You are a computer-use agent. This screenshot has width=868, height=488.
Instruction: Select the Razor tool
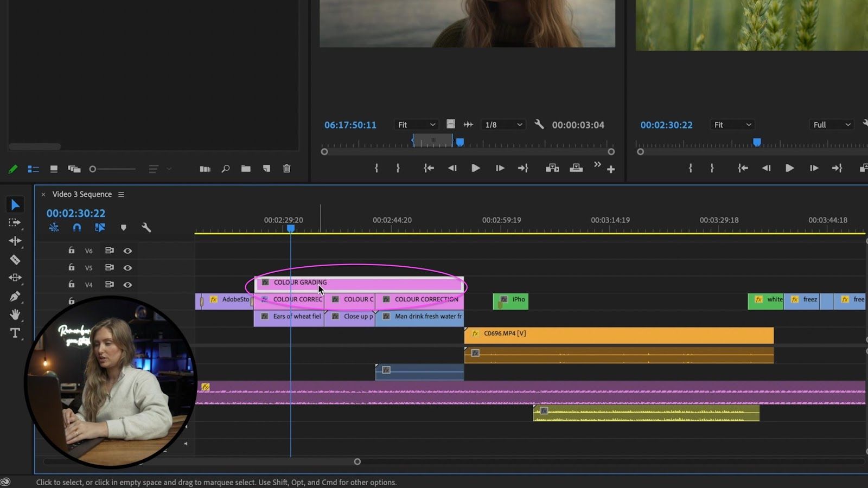click(15, 260)
